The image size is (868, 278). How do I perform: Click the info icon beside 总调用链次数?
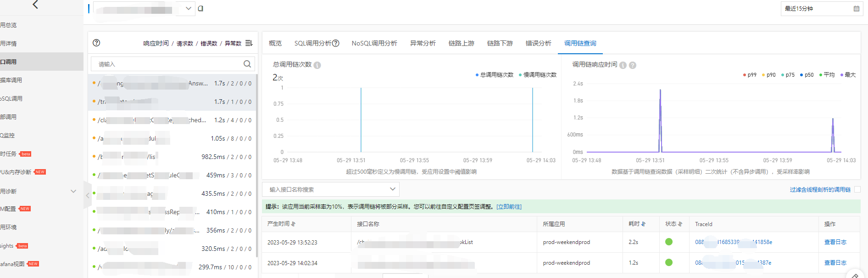pyautogui.click(x=317, y=65)
